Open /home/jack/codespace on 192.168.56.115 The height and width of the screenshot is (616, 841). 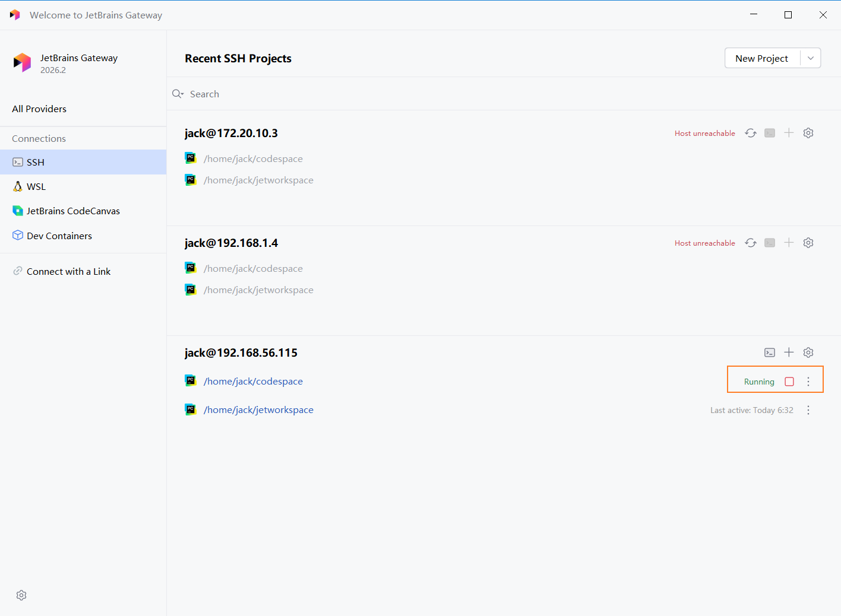pos(253,381)
